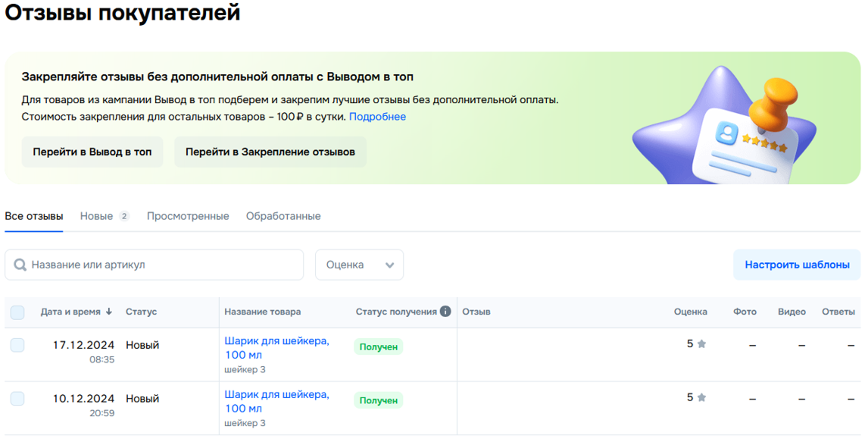This screenshot has width=868, height=442.
Task: Click the Перейти в Закрепление отзывов button
Action: (x=270, y=152)
